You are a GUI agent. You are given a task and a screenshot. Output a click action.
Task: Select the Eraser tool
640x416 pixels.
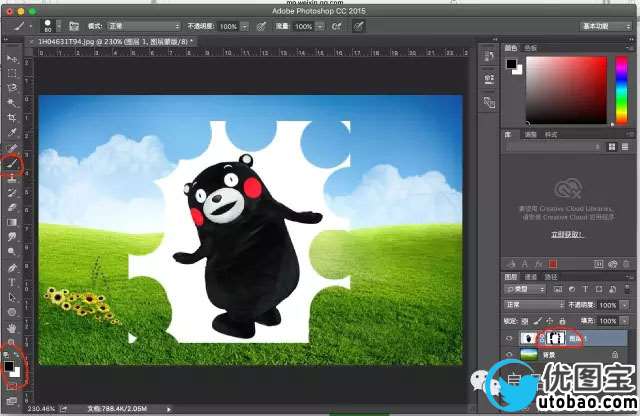pos(12,207)
